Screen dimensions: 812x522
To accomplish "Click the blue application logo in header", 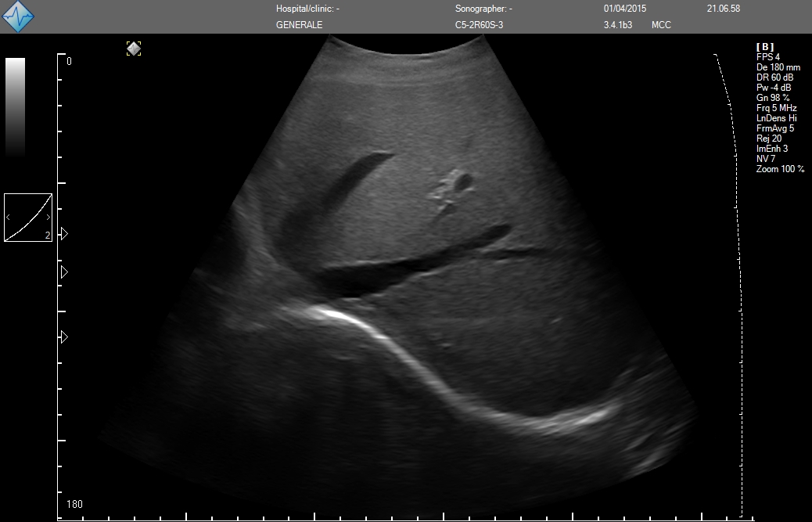I will point(18,16).
